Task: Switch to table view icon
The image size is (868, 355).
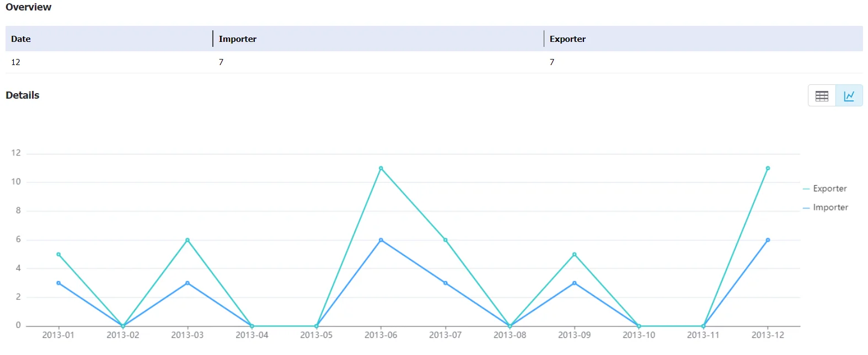Action: (x=822, y=96)
